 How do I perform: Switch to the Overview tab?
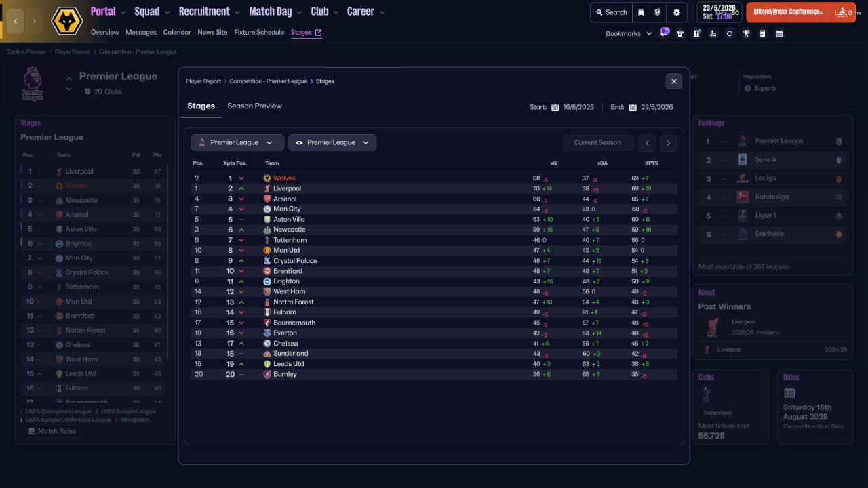click(104, 33)
